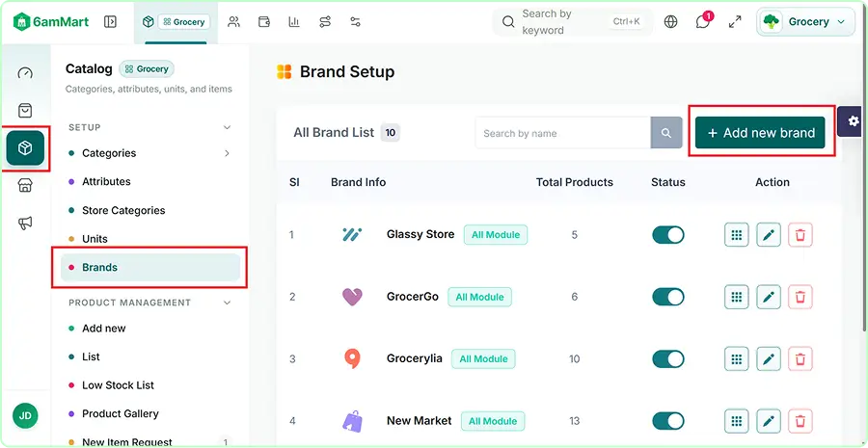
Task: Open the wallet icon in top nav
Action: (x=264, y=22)
